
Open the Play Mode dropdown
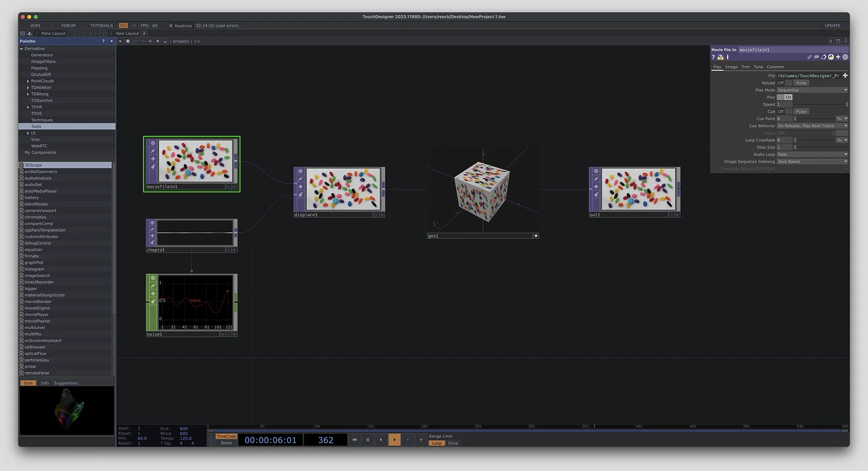[812, 90]
